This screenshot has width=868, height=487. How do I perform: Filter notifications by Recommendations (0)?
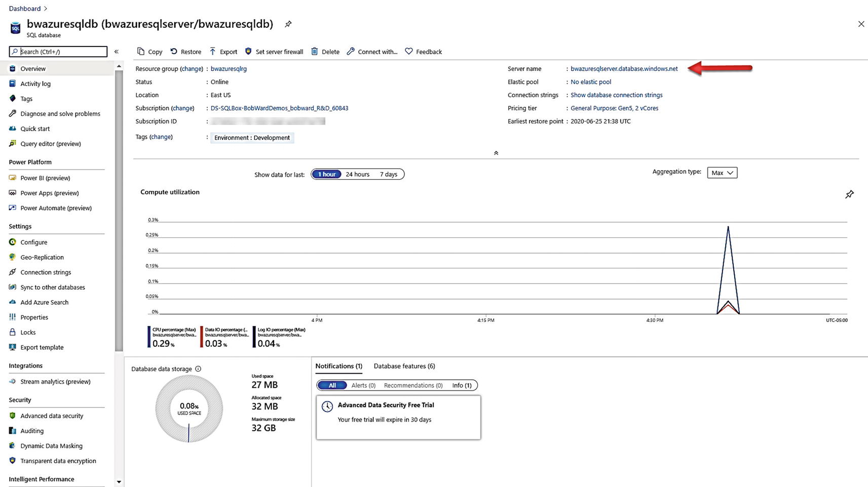(x=413, y=385)
